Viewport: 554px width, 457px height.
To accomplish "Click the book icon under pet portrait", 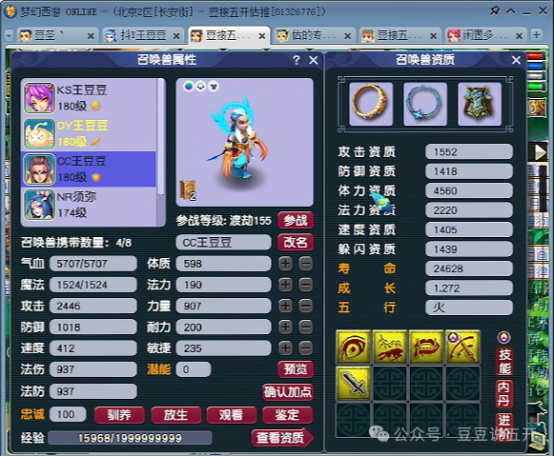I will tap(188, 191).
